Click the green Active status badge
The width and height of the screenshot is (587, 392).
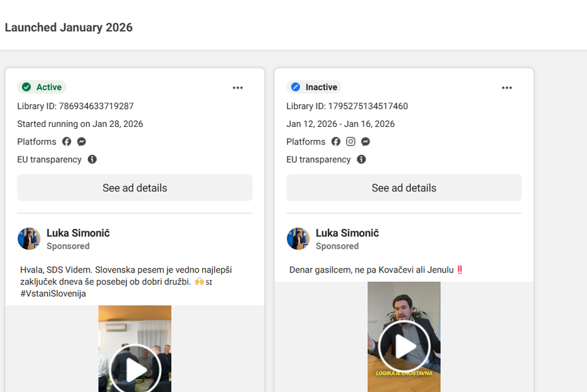tap(42, 87)
